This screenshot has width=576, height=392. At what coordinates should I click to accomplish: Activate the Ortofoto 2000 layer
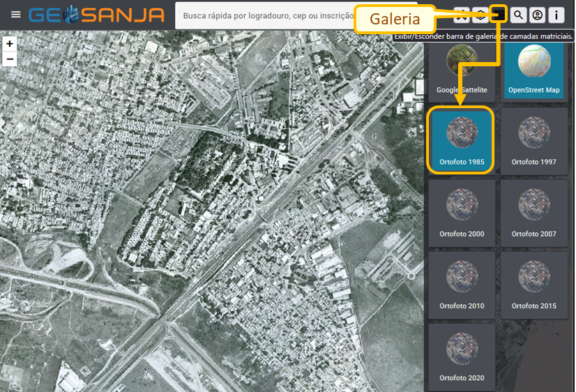[462, 212]
